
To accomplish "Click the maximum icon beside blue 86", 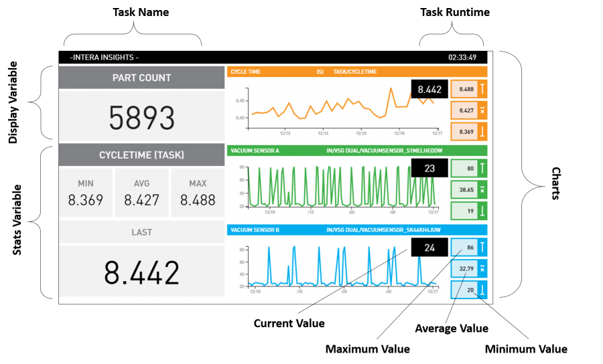I will [x=482, y=248].
